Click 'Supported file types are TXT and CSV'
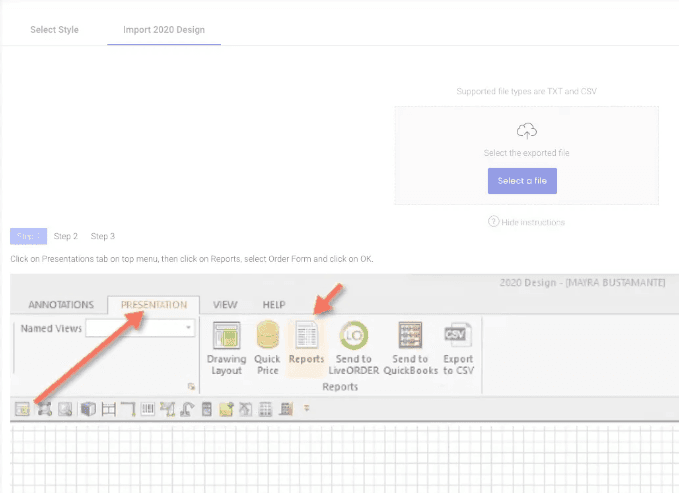Viewport: 679px width, 493px height. [527, 91]
